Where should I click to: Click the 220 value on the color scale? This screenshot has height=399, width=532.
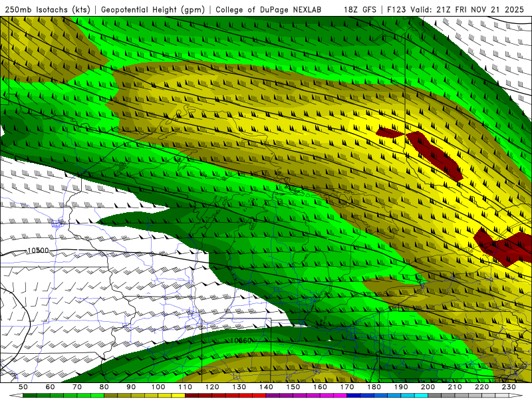tap(481, 387)
